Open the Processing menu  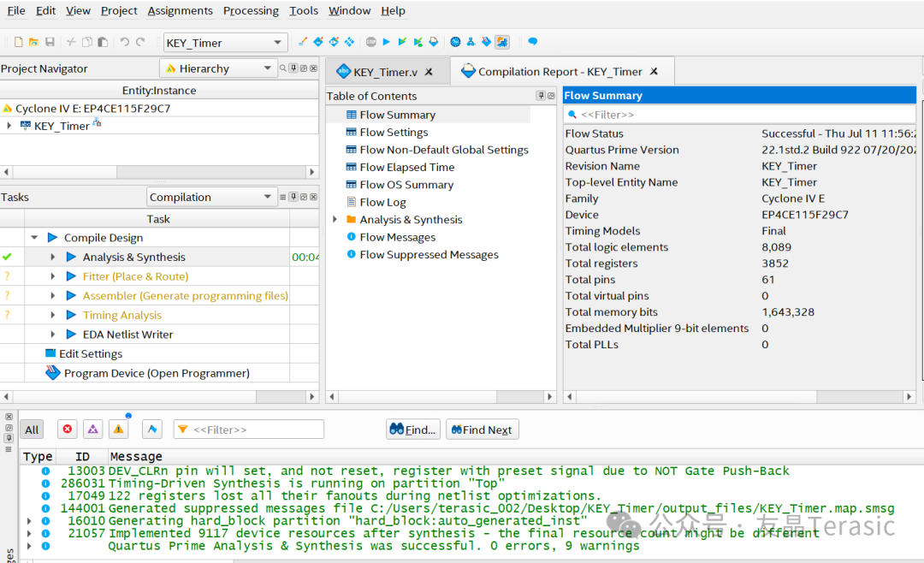[x=251, y=10]
